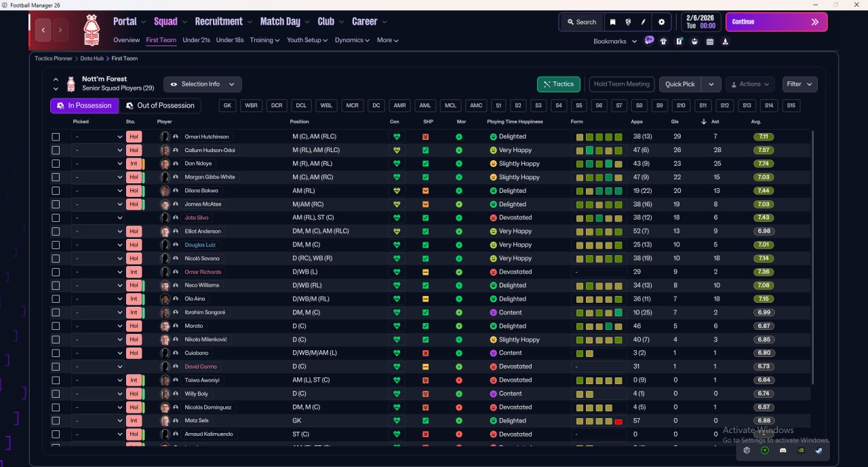The width and height of the screenshot is (868, 467).
Task: Click the Tactics Planner breadcrumb link
Action: tap(54, 58)
